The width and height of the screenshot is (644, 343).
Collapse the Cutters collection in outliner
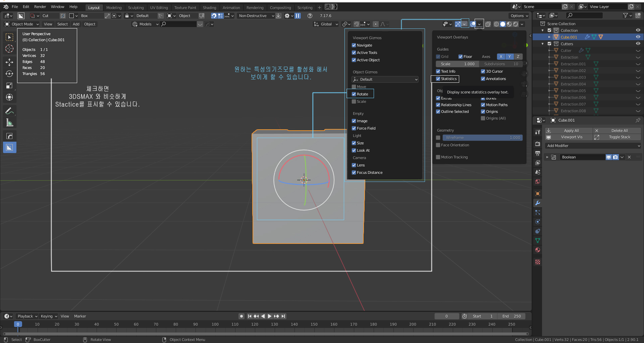543,44
